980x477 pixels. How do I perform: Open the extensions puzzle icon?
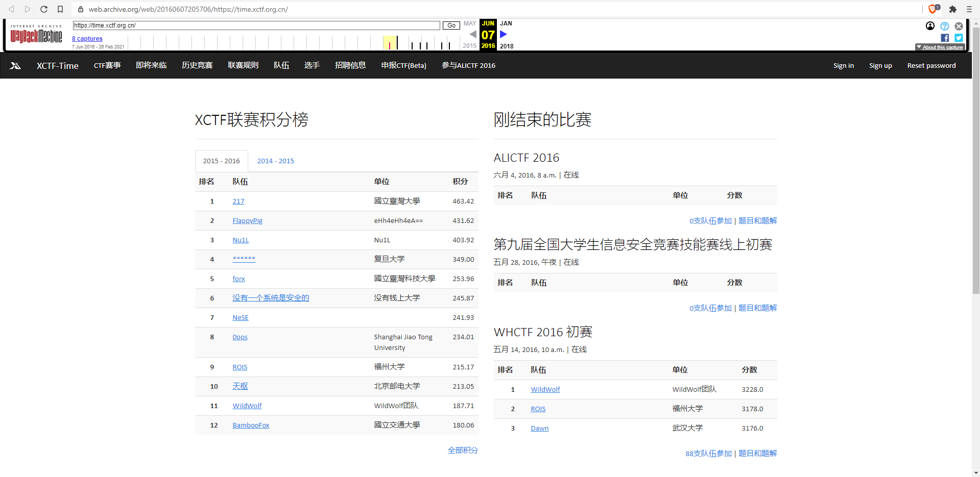(953, 9)
